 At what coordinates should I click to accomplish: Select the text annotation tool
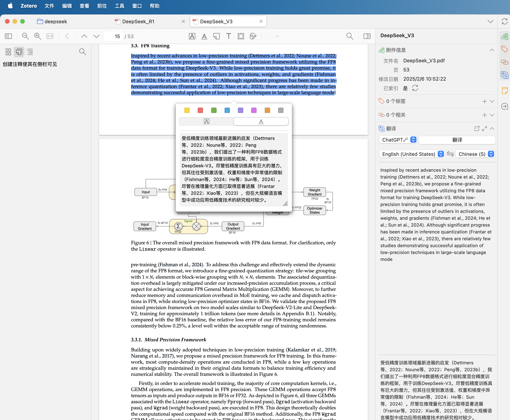[x=228, y=36]
